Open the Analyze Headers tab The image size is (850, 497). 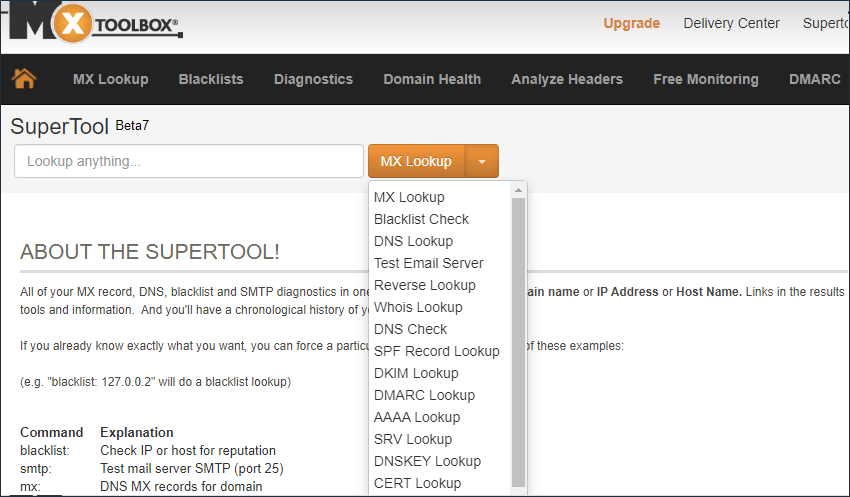tap(567, 79)
